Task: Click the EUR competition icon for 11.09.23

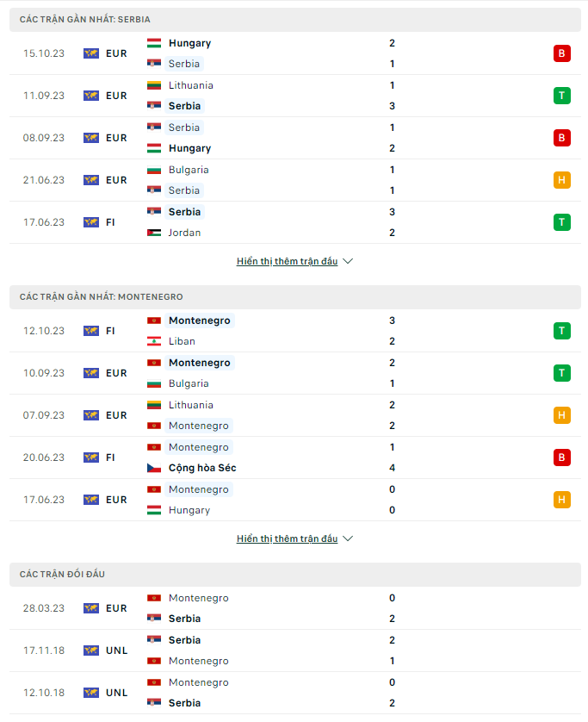Action: pos(91,96)
